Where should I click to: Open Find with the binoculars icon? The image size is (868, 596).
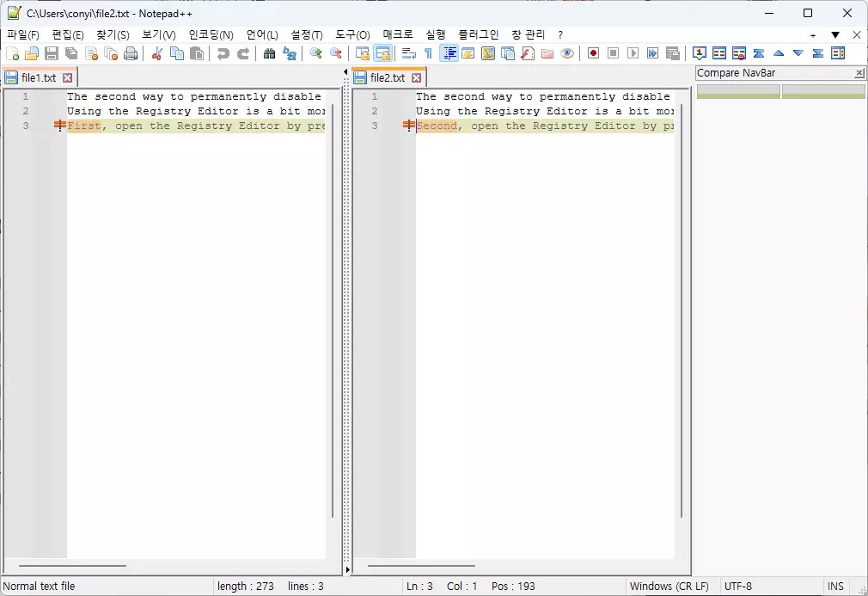click(270, 53)
